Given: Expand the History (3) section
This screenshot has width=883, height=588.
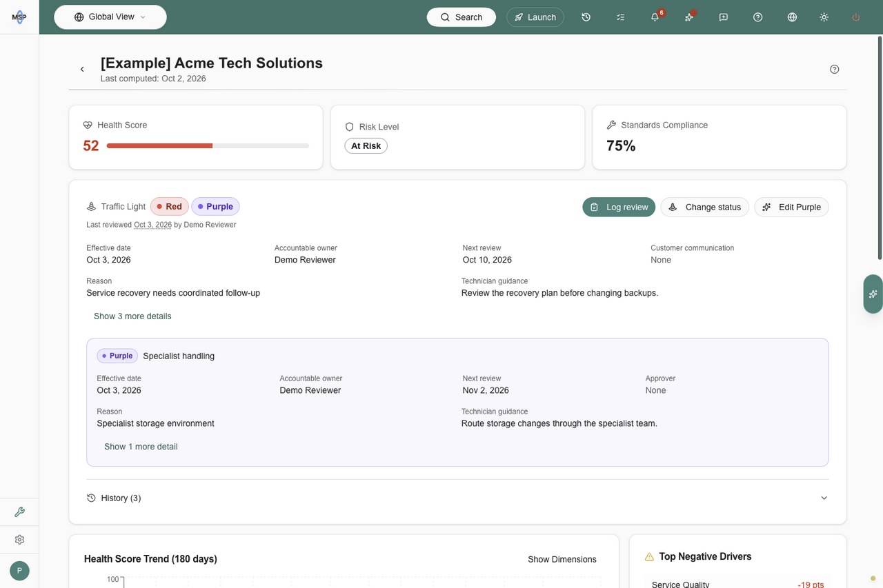Looking at the screenshot, I should pos(457,498).
